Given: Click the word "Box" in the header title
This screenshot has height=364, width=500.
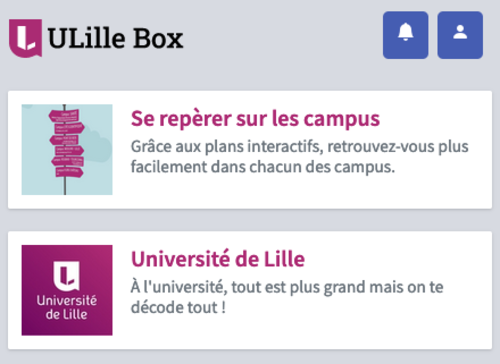Looking at the screenshot, I should 158,38.
